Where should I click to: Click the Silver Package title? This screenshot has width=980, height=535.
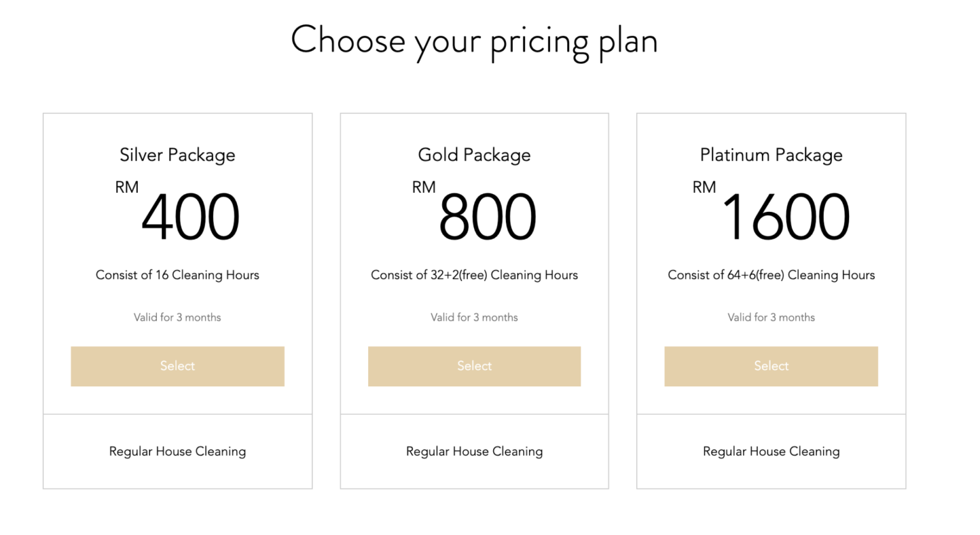[x=177, y=155]
